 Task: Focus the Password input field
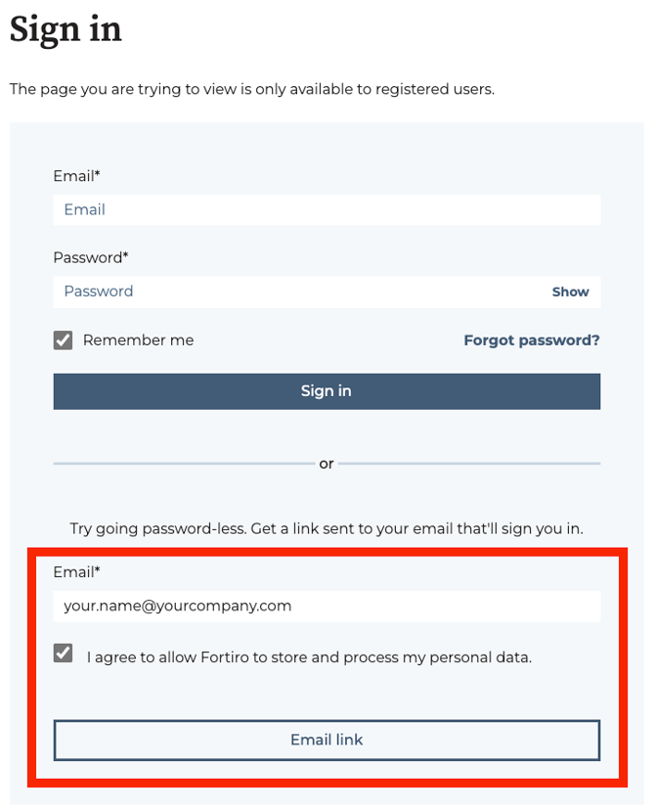(x=293, y=292)
